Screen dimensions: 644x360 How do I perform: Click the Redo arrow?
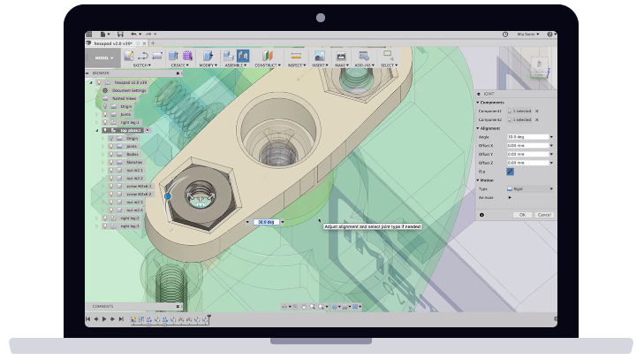(x=148, y=34)
